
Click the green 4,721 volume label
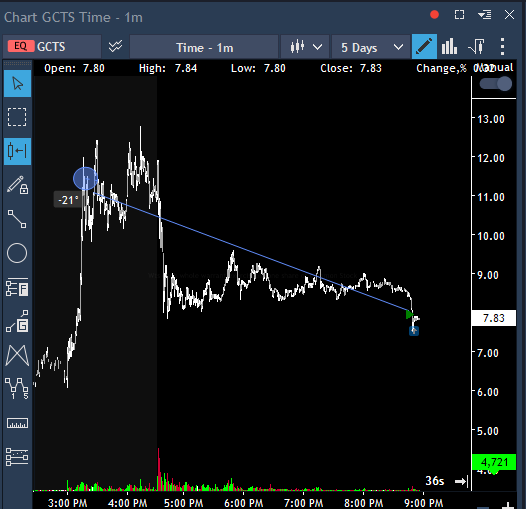494,462
